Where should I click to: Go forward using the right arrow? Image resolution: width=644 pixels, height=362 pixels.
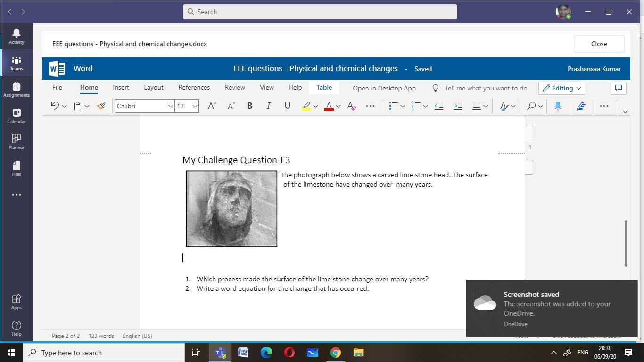coord(23,12)
